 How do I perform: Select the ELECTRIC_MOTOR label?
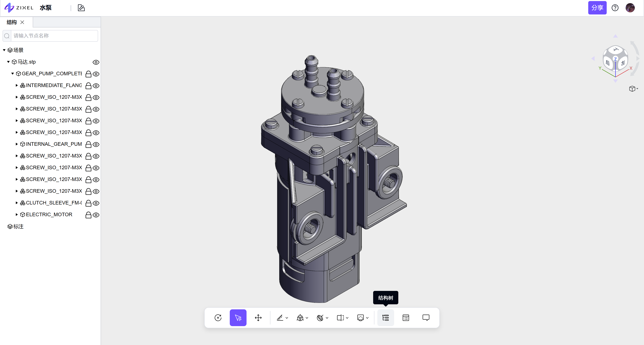click(49, 215)
